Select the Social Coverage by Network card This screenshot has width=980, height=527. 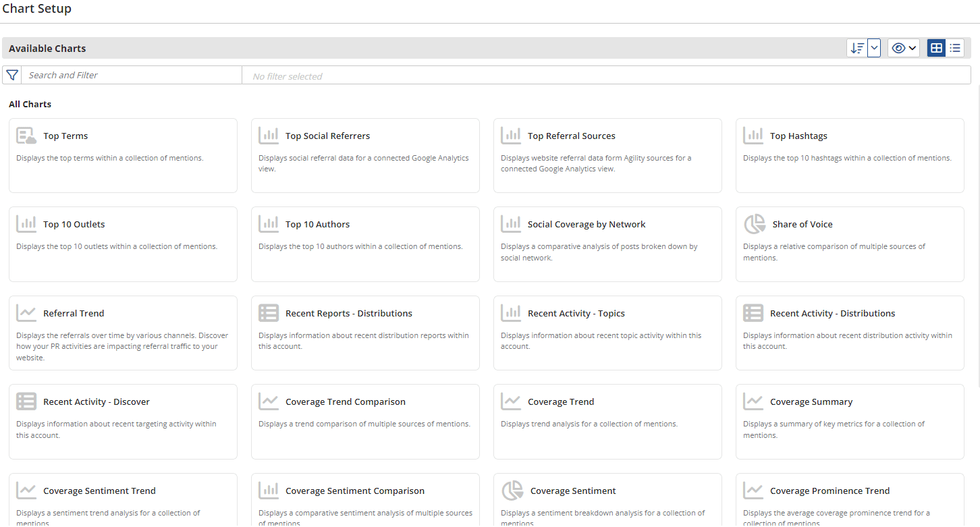pyautogui.click(x=607, y=244)
